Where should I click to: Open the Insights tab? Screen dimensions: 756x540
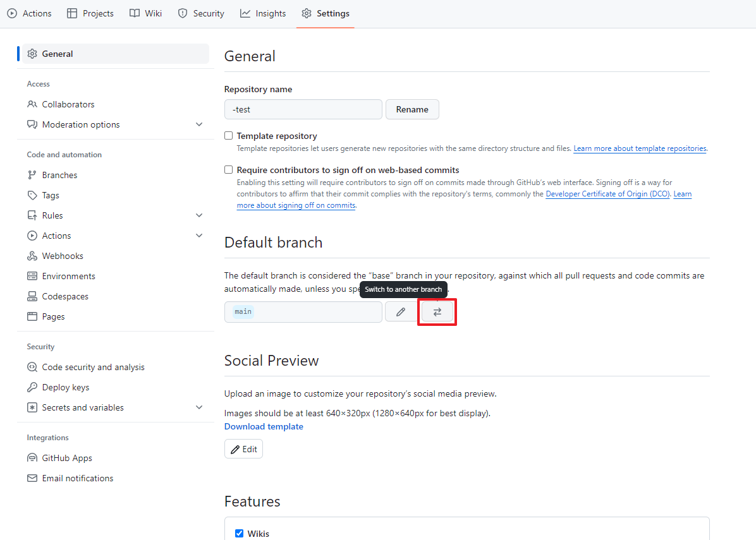(x=263, y=13)
